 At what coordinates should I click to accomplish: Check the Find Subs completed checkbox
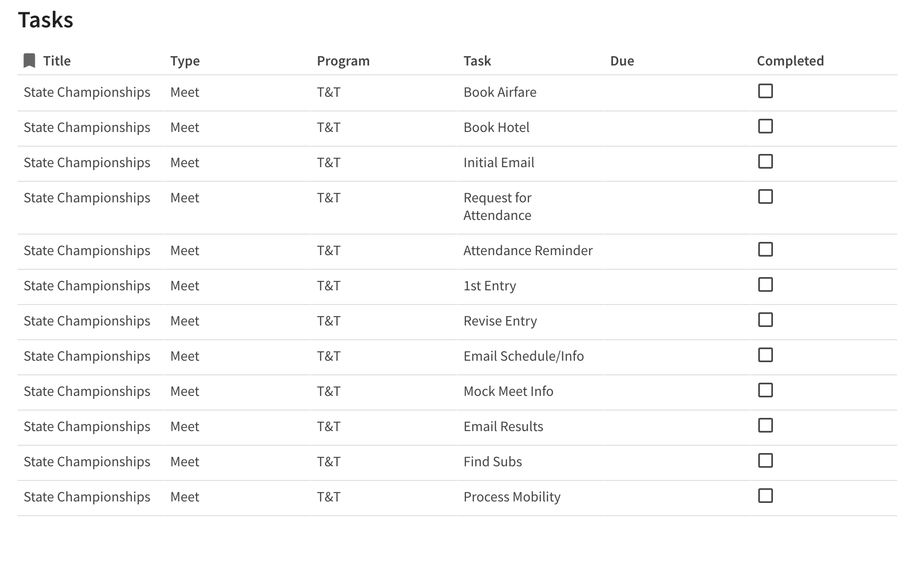[x=765, y=461]
